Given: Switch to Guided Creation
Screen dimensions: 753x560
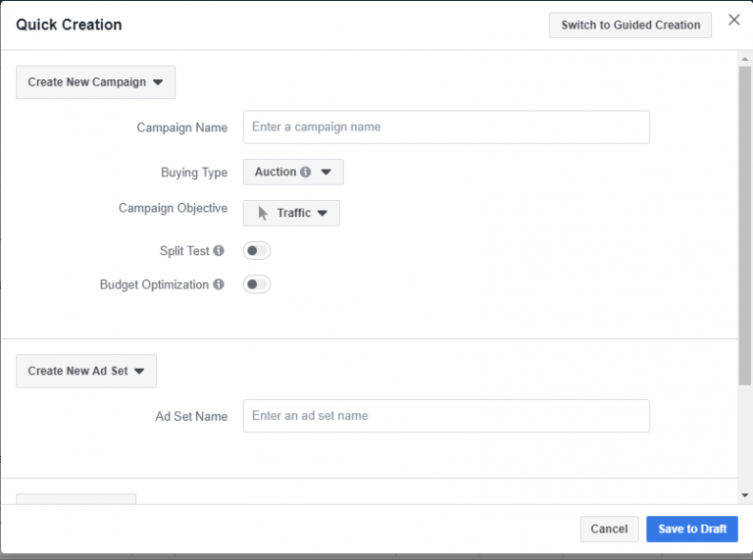Looking at the screenshot, I should [x=630, y=25].
